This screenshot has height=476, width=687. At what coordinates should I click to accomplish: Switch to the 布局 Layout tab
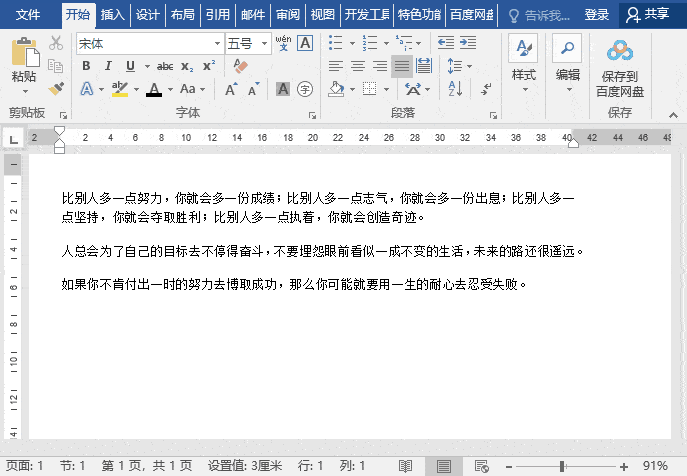[x=183, y=15]
